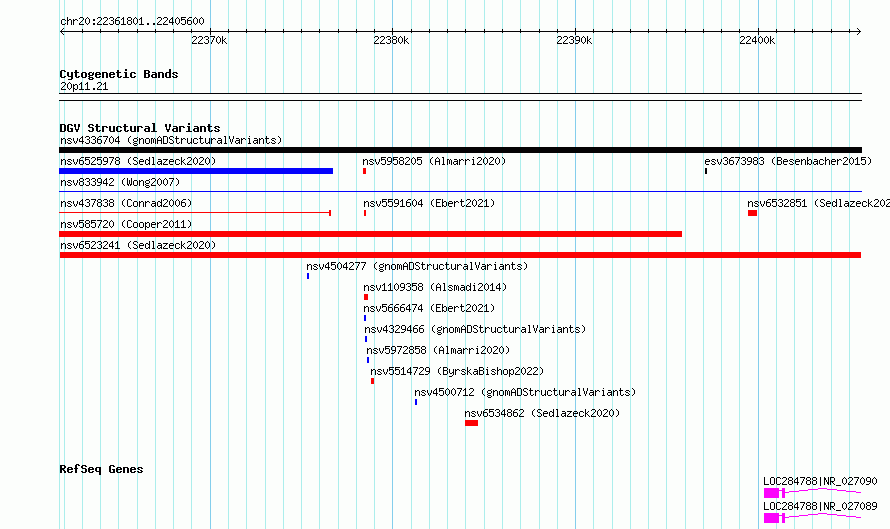Image resolution: width=890 pixels, height=529 pixels.
Task: Select the blue nsv6525978 variant bar
Action: click(x=196, y=171)
